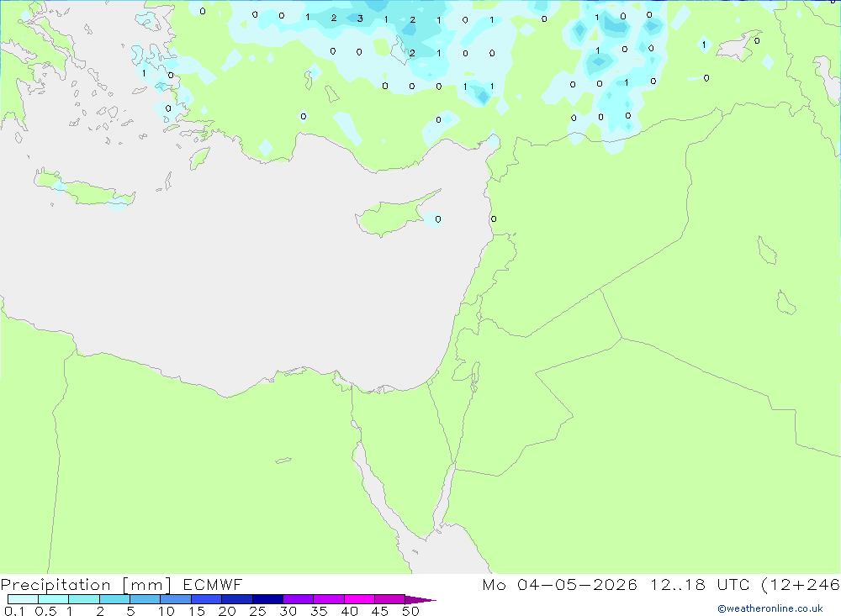Viewport: 841px width, 616px height.
Task: Click the precipitation value "3" on the map
Action: click(360, 18)
